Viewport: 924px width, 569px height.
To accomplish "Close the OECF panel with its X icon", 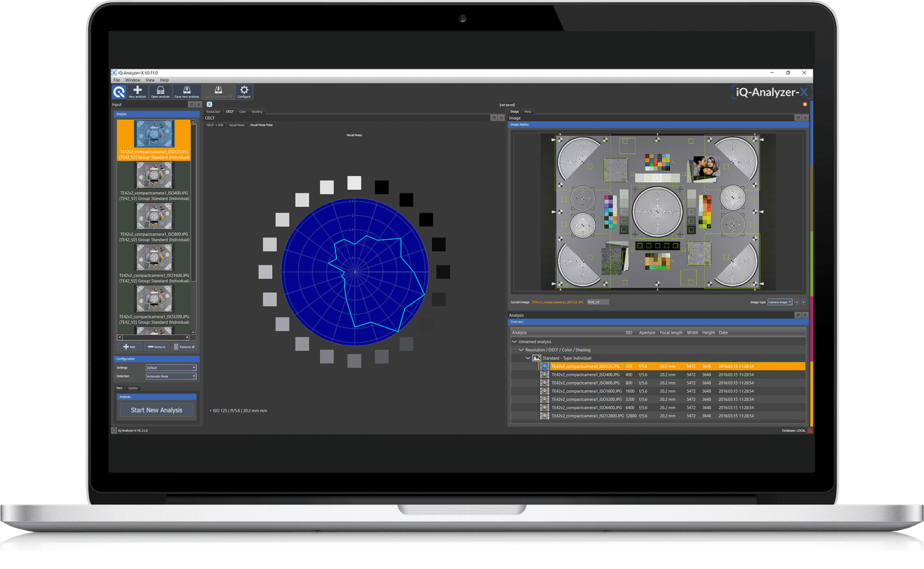I will coord(501,118).
